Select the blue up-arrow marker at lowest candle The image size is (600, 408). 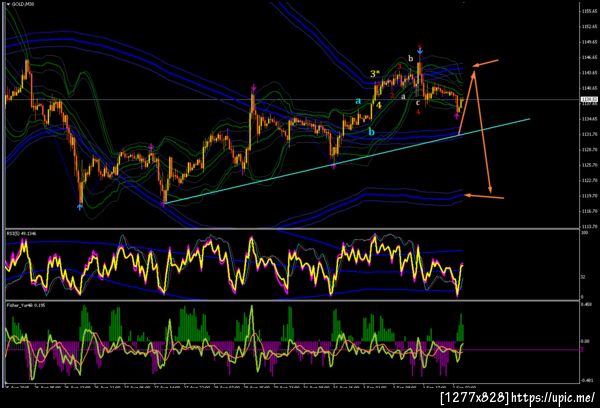click(80, 207)
